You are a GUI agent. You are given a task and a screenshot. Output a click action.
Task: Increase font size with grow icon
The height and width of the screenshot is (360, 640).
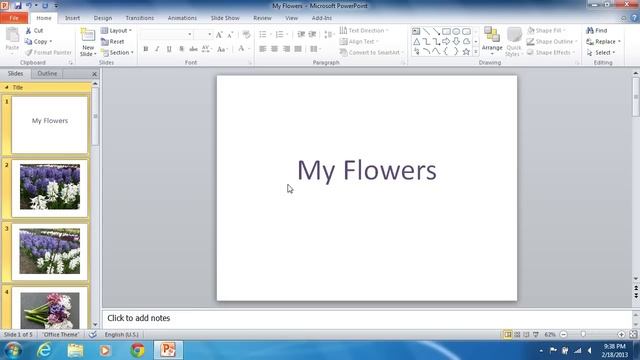point(219,35)
